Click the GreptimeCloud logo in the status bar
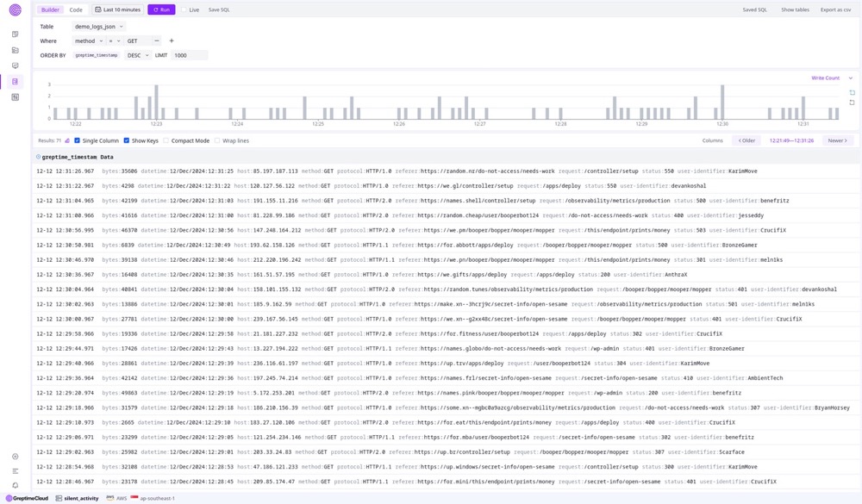This screenshot has height=504, width=862. [x=28, y=498]
